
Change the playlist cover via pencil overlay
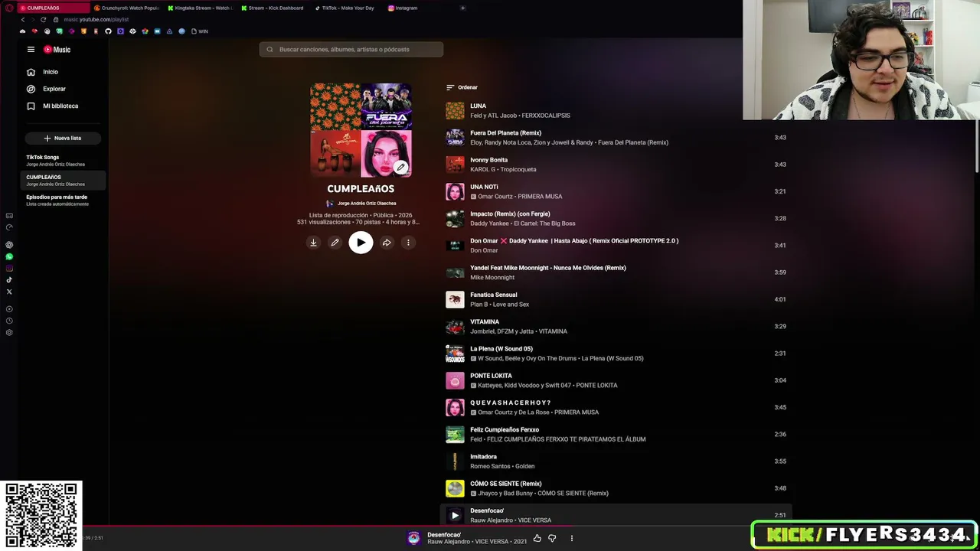[400, 167]
